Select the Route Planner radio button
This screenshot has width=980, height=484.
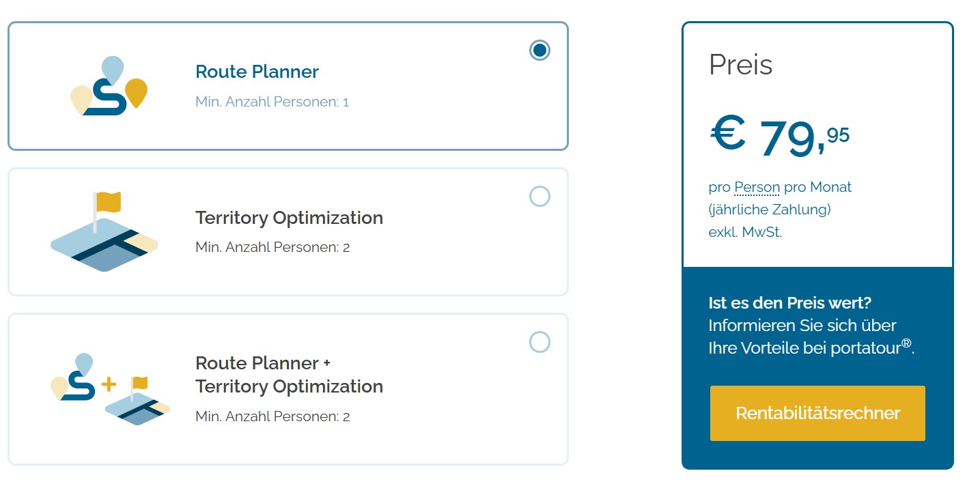point(540,51)
